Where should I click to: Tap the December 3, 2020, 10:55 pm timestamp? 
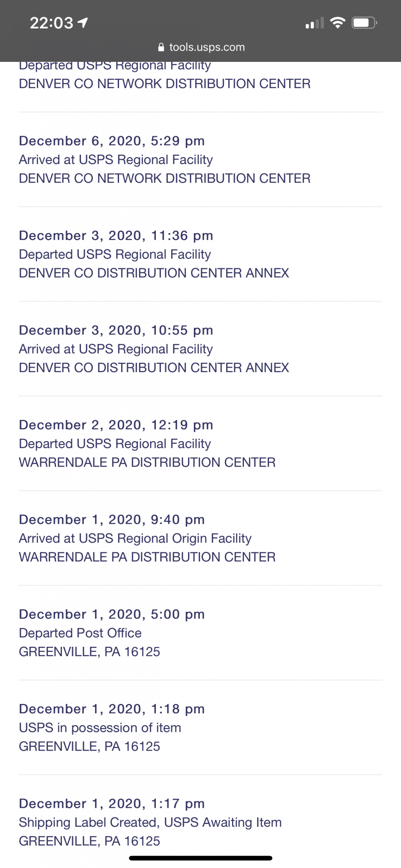click(x=116, y=330)
